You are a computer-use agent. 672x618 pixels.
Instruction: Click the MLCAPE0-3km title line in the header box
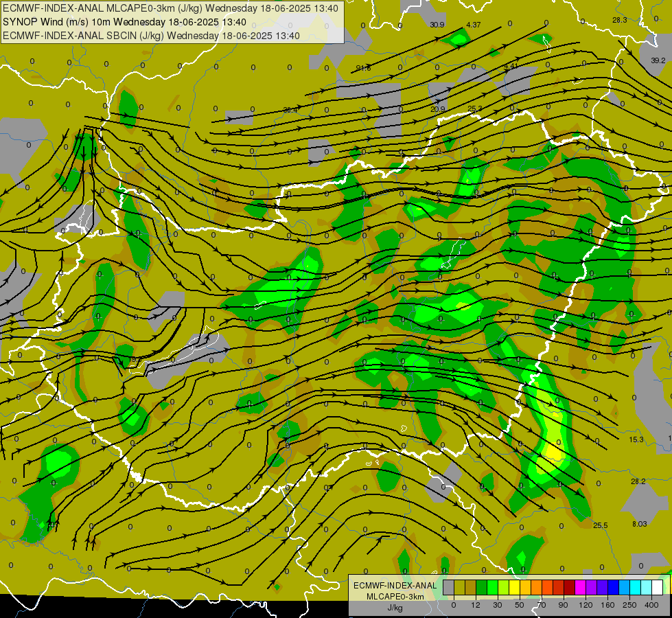tap(170, 8)
